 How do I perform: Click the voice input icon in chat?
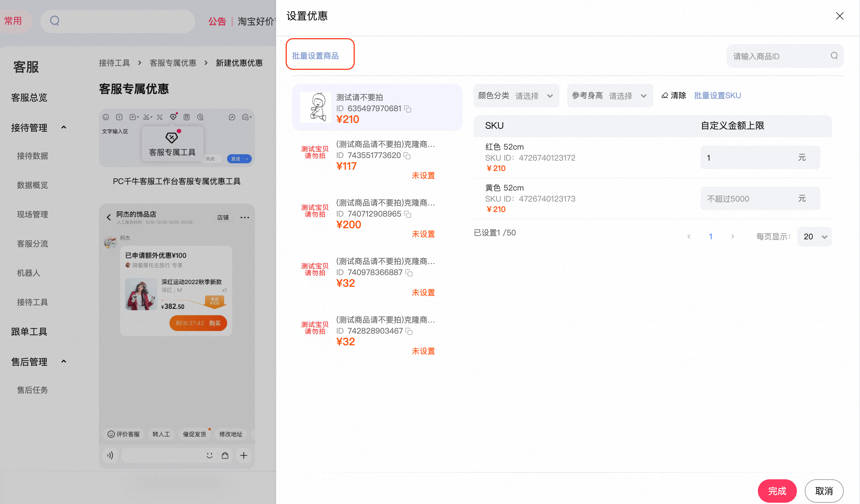click(x=110, y=456)
